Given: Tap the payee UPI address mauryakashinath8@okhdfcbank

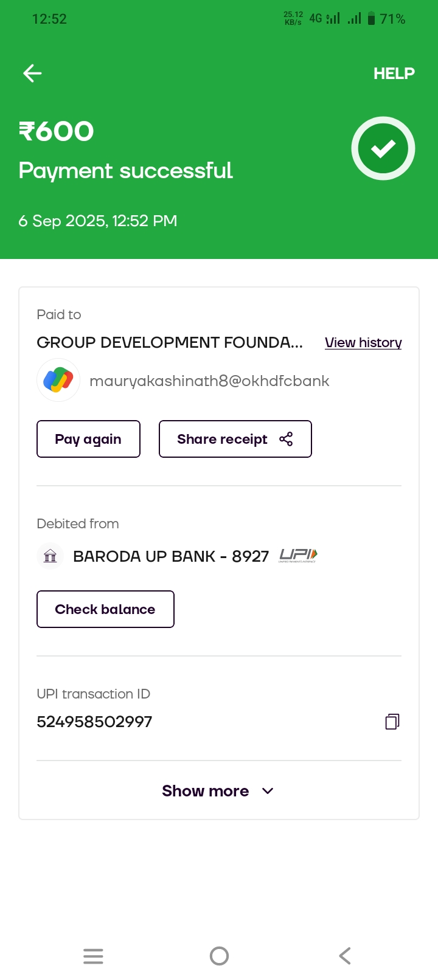Looking at the screenshot, I should click(209, 381).
